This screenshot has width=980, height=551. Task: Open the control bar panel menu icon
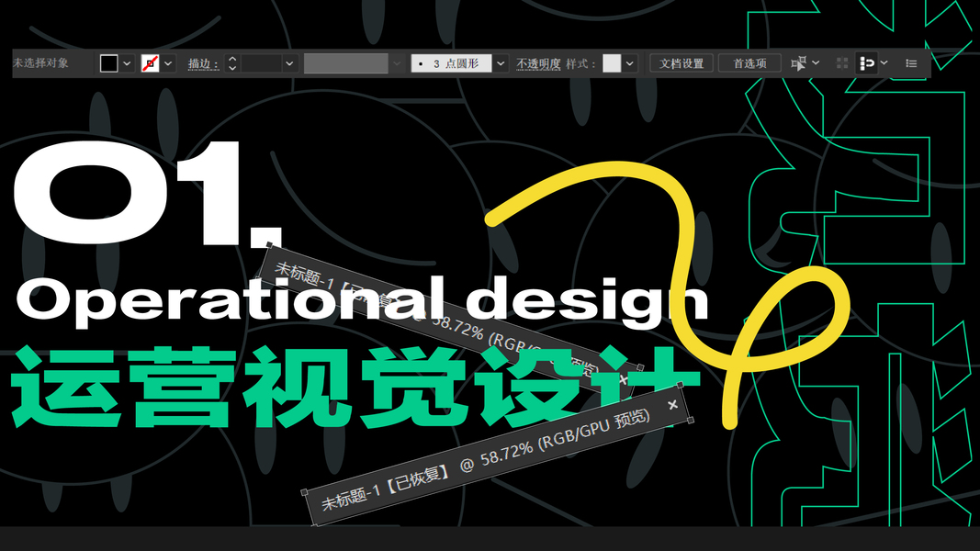point(911,63)
